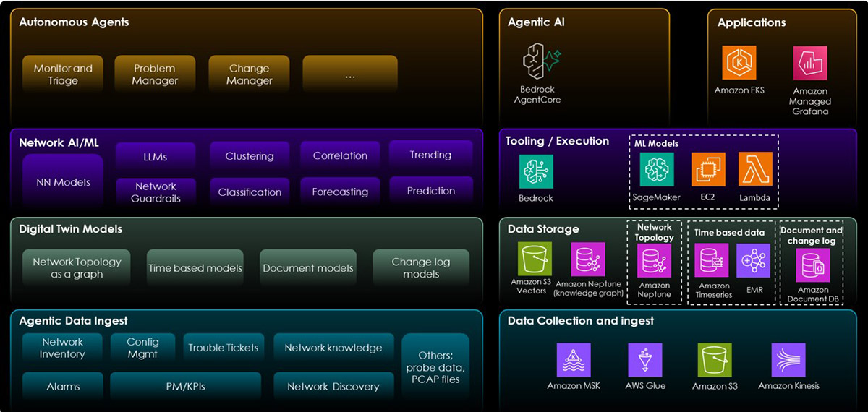Click the Data Collection and ingest heading

pos(581,320)
